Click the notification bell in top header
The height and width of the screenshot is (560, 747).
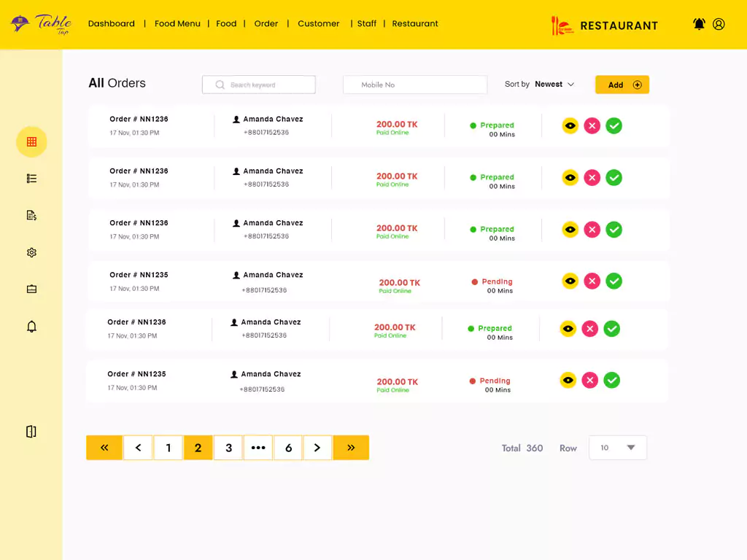[699, 24]
